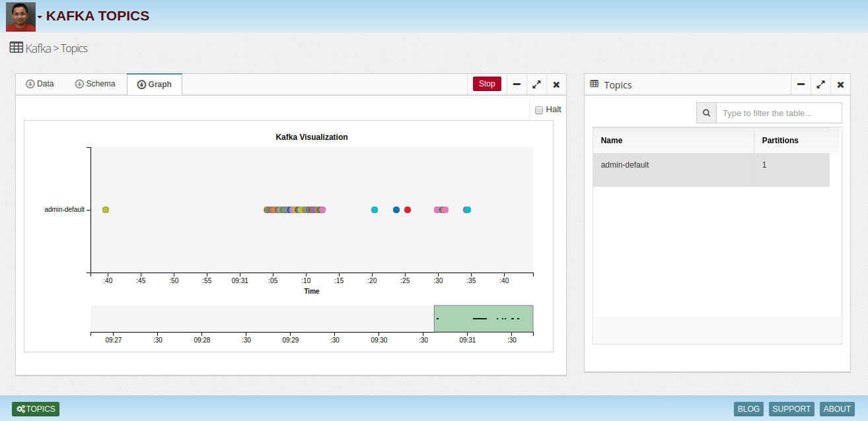Screen dimensions: 868x421
Task: Close the graph panel
Action: [x=556, y=84]
